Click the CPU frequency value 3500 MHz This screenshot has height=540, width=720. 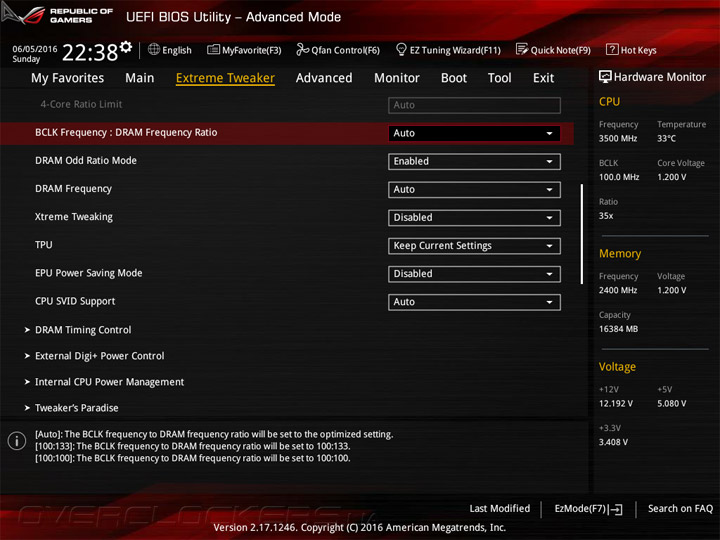618,138
